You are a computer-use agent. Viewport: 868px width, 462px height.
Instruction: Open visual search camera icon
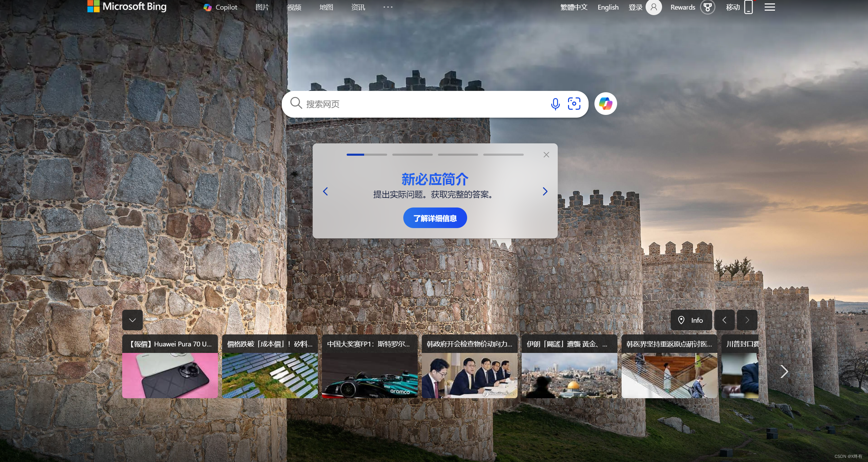click(574, 104)
